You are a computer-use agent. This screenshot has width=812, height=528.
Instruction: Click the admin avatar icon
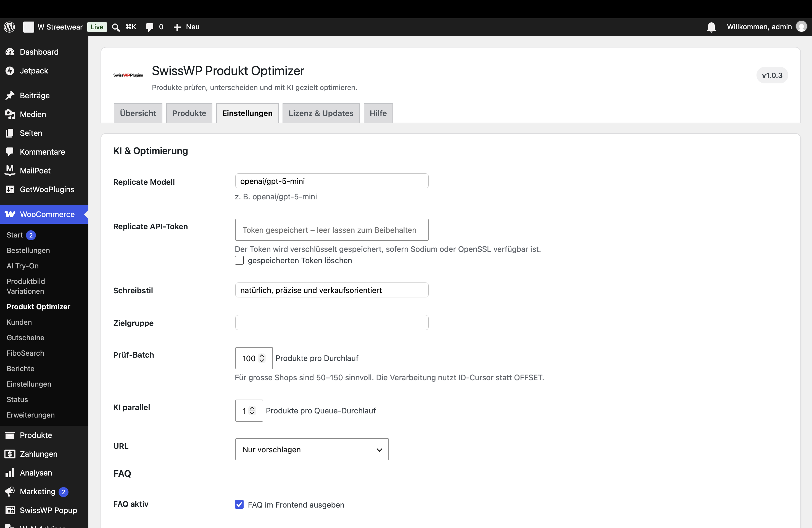coord(802,27)
